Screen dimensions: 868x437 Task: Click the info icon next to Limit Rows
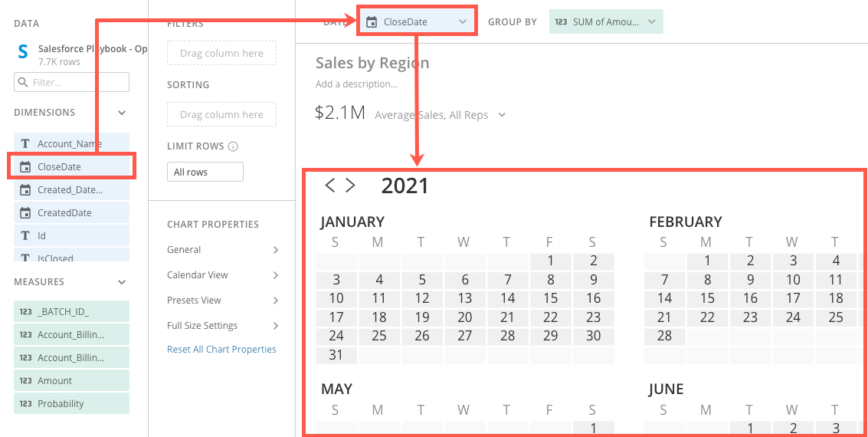click(x=234, y=146)
